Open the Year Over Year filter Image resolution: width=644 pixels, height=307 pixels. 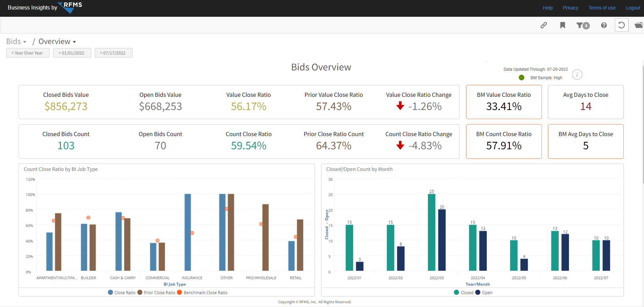pos(28,53)
